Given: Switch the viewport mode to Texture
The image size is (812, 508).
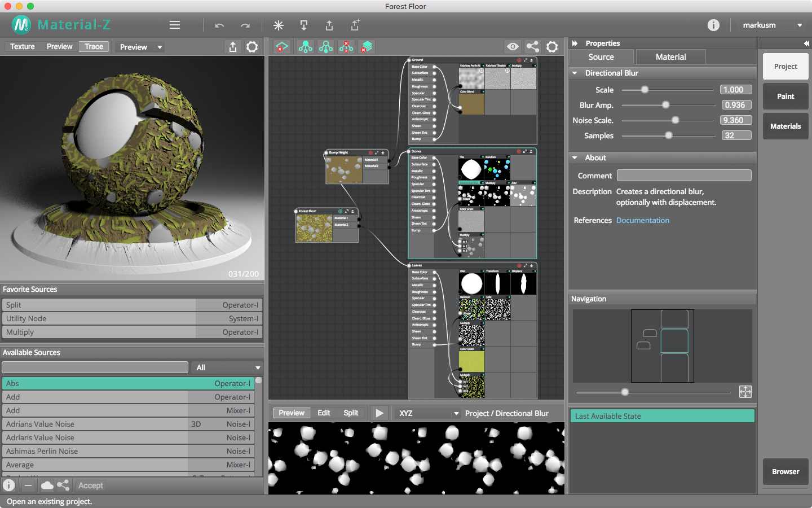Looking at the screenshot, I should (23, 47).
